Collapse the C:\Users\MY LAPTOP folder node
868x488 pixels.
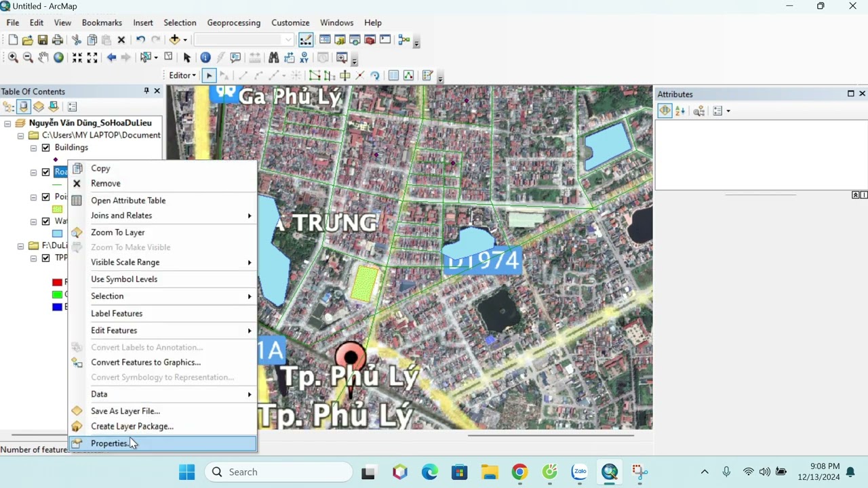point(20,136)
